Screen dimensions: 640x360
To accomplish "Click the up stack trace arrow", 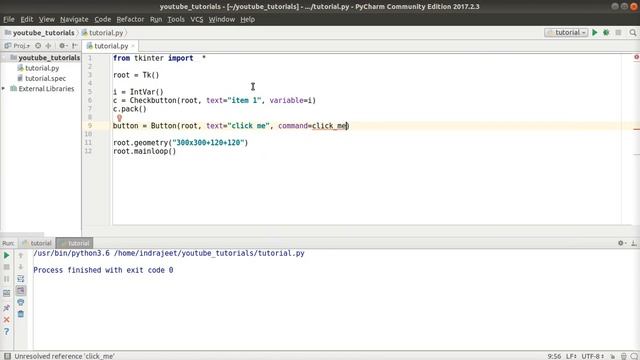I will pos(20,255).
